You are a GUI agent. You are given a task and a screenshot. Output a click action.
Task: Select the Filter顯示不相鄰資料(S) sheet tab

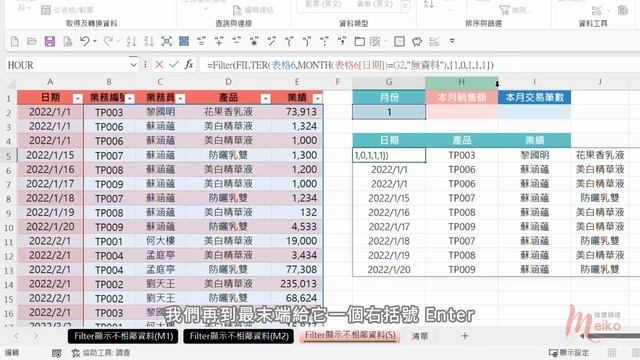pyautogui.click(x=350, y=335)
